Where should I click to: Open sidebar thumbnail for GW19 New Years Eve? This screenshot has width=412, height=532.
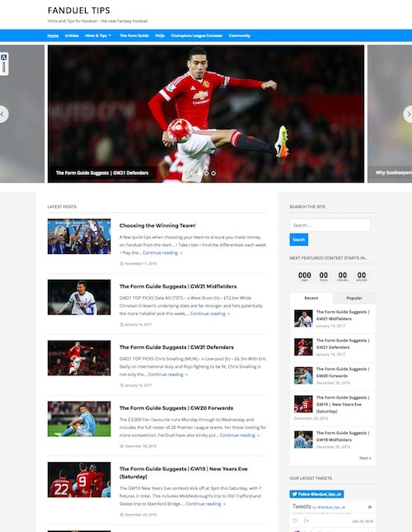tap(303, 404)
